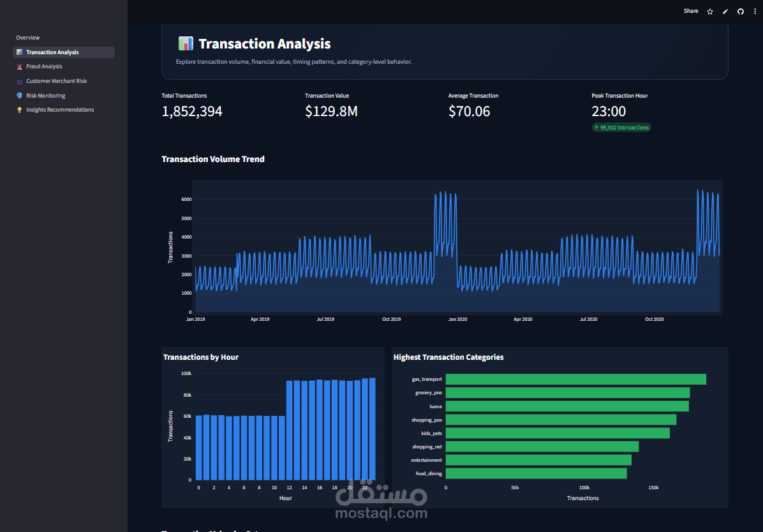Click the food_dining bar in categories chart
763x532 pixels.
(x=537, y=473)
